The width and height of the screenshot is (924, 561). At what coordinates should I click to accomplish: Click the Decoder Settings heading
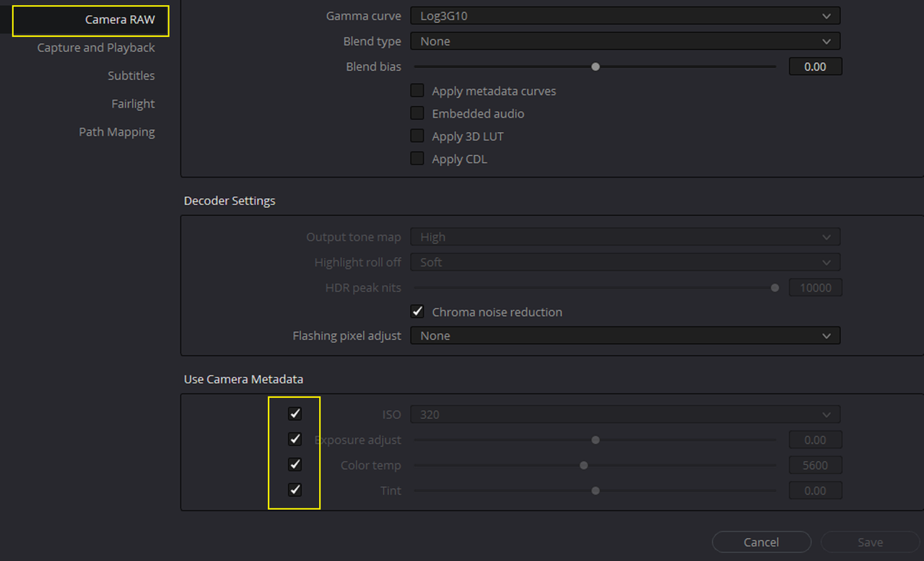230,201
